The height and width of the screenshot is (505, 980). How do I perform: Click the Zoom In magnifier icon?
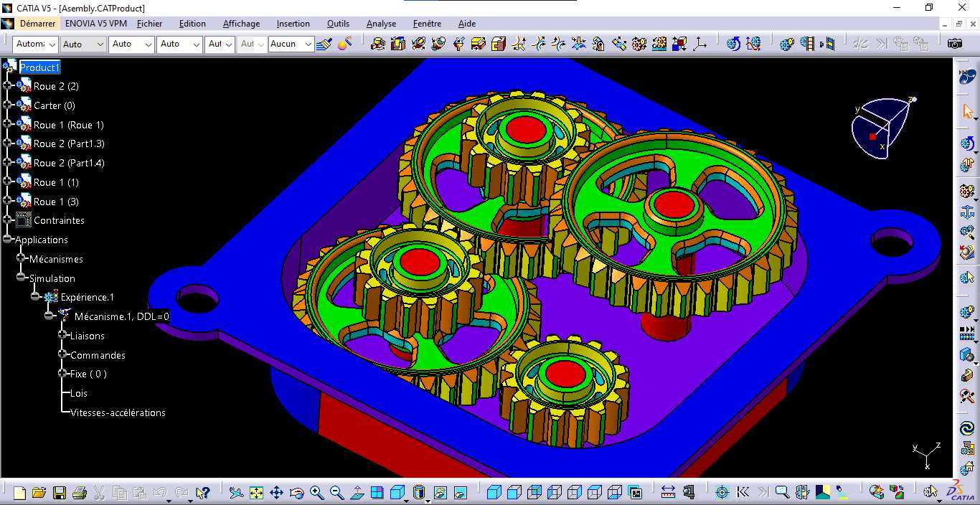coord(316,493)
